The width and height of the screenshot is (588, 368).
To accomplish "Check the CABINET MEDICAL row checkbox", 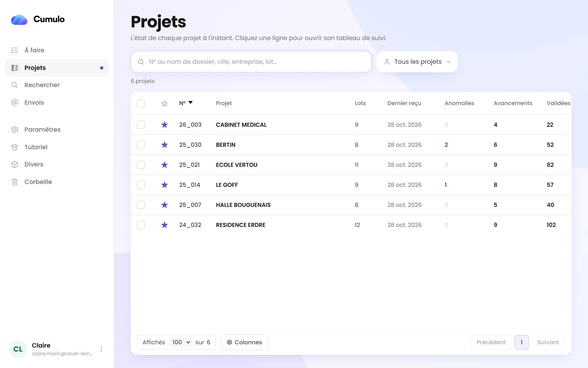I will pyautogui.click(x=141, y=125).
